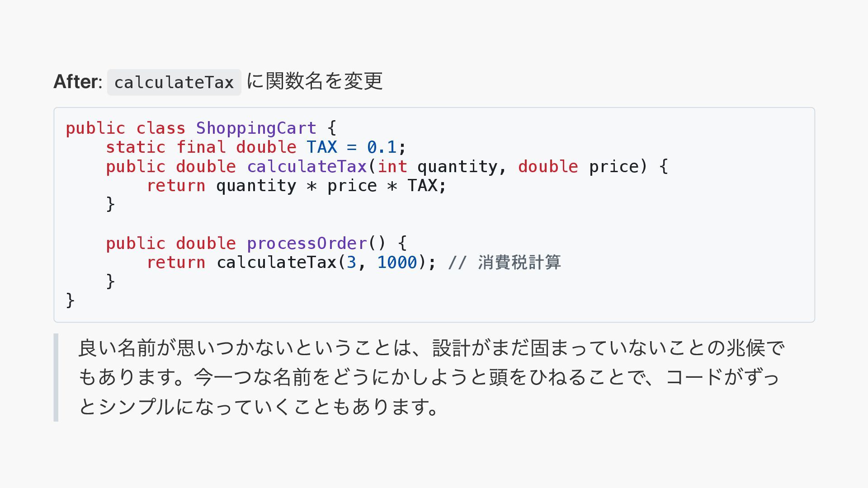Click the return statement multiplying quantity and price
868x488 pixels.
pos(296,186)
